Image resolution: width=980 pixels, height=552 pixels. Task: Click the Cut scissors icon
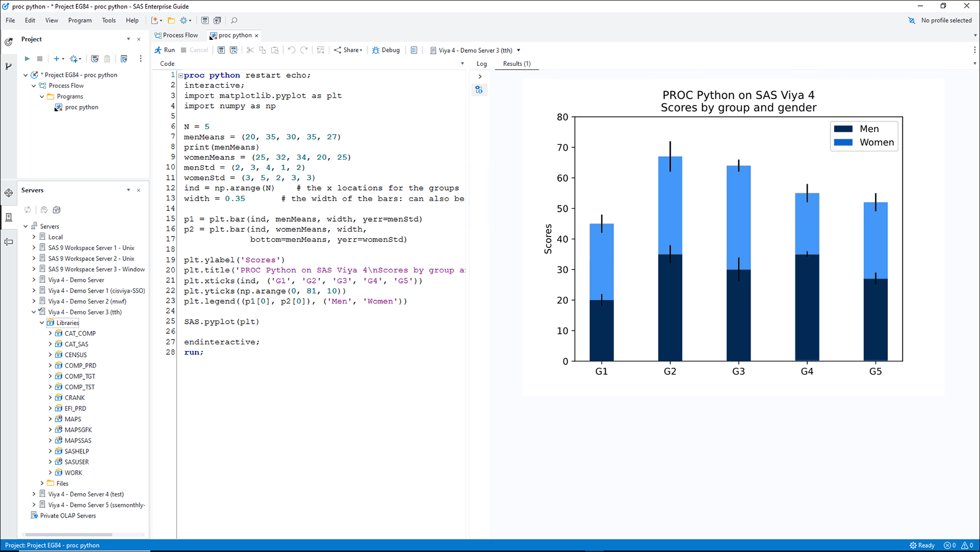tap(250, 50)
